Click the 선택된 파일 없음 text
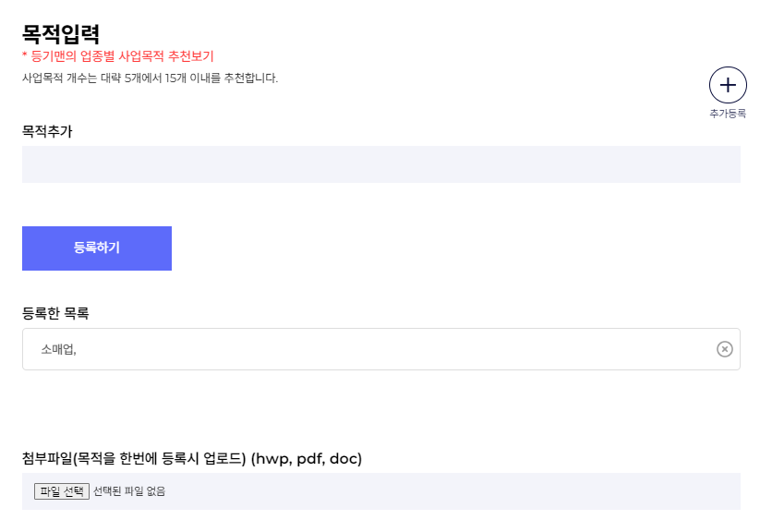Viewport: 760px width, 532px height. (129, 491)
